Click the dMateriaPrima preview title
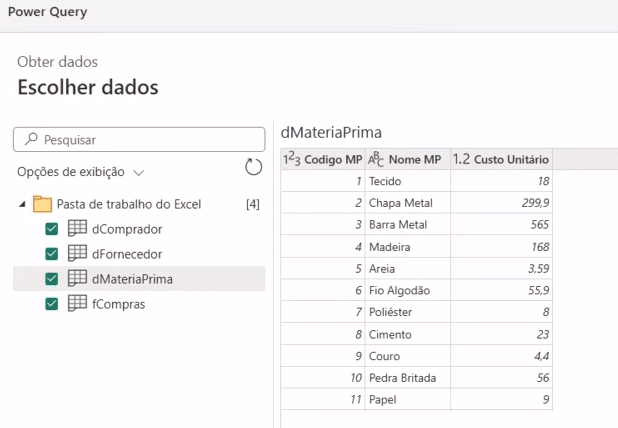Screen dimensions: 618x428 click(331, 132)
